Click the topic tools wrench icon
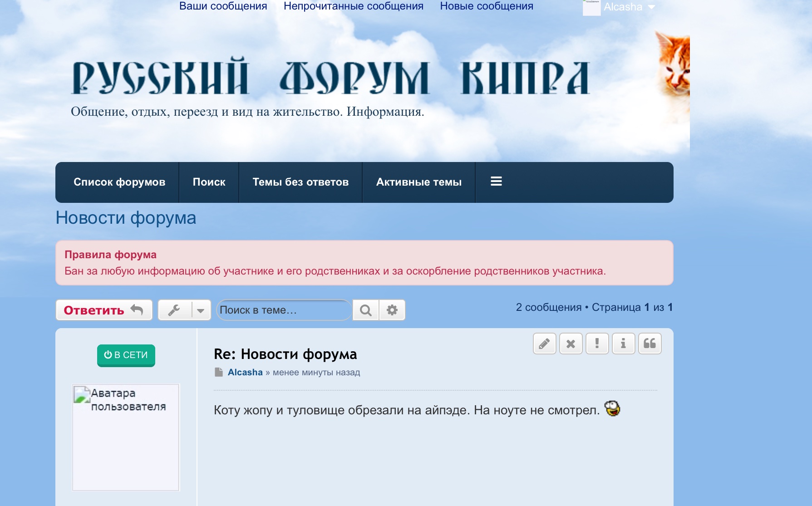The image size is (812, 506). point(174,310)
